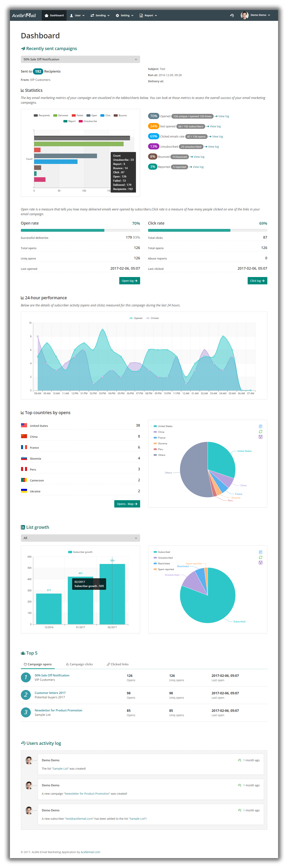The height and width of the screenshot is (868, 288).
Task: Expand the User menu
Action: [x=77, y=15]
